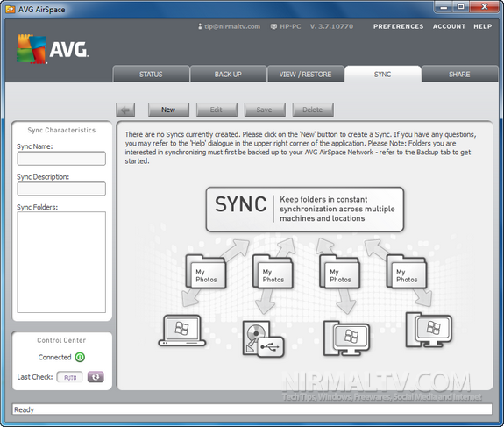
Task: Click the Save button
Action: click(x=265, y=110)
